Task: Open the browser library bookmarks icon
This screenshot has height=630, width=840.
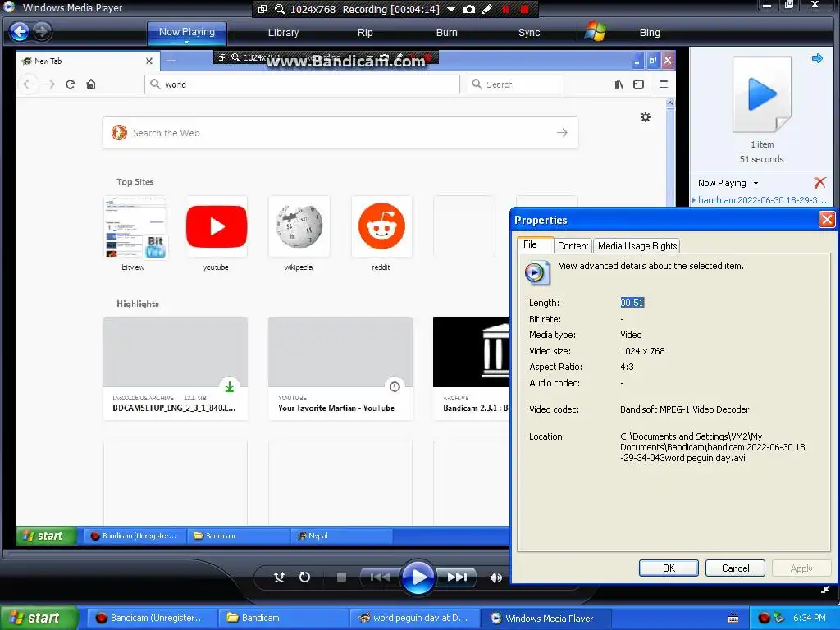Action: pos(618,84)
